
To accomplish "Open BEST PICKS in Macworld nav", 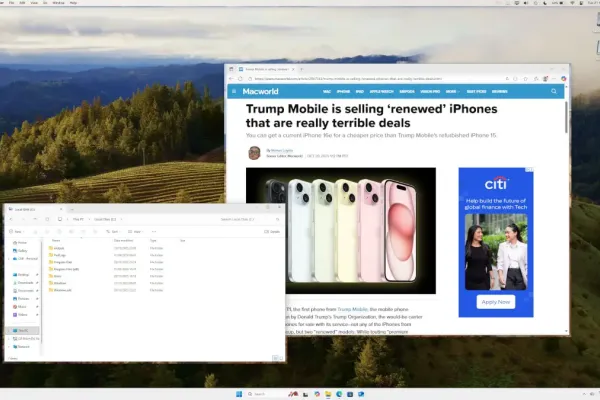I will tap(476, 91).
